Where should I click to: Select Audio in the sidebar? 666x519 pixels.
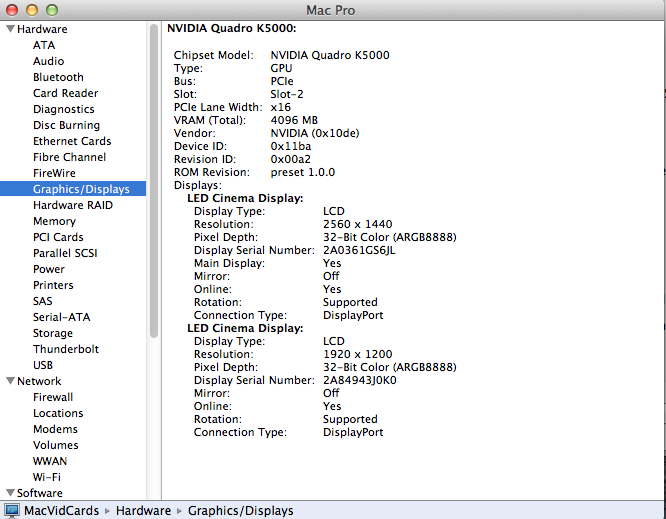(x=48, y=61)
